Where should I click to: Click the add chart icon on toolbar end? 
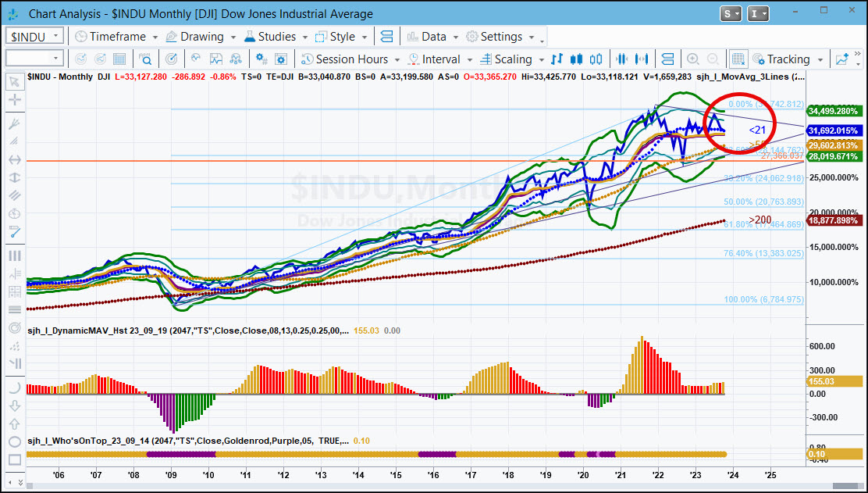click(x=842, y=59)
